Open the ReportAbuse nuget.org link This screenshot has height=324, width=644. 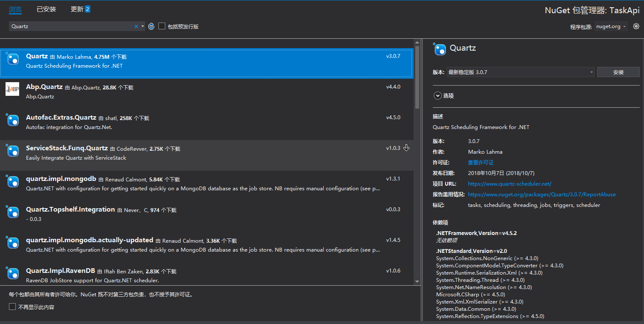pyautogui.click(x=542, y=195)
